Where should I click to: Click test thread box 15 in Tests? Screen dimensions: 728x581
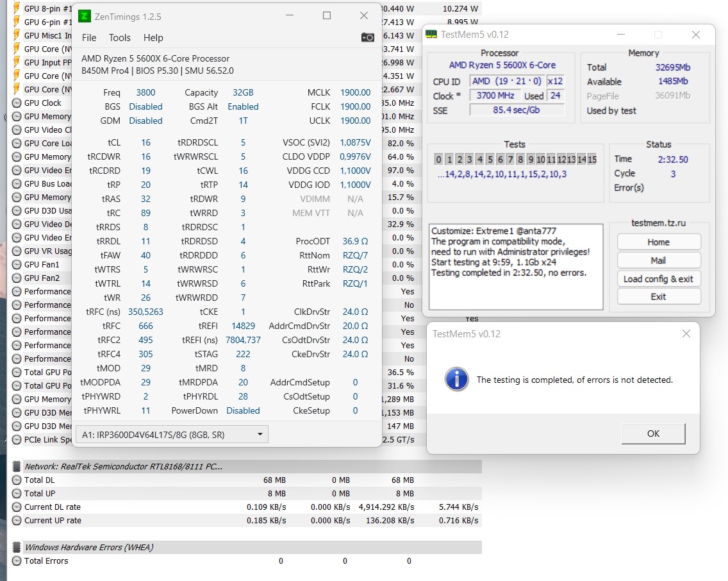[x=592, y=159]
